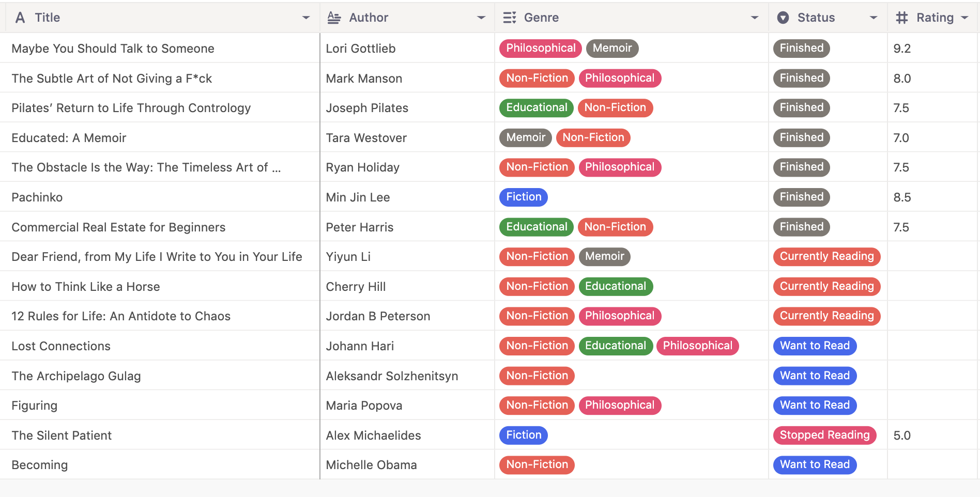
Task: Select 'The Silent Patient' title cell
Action: 160,435
